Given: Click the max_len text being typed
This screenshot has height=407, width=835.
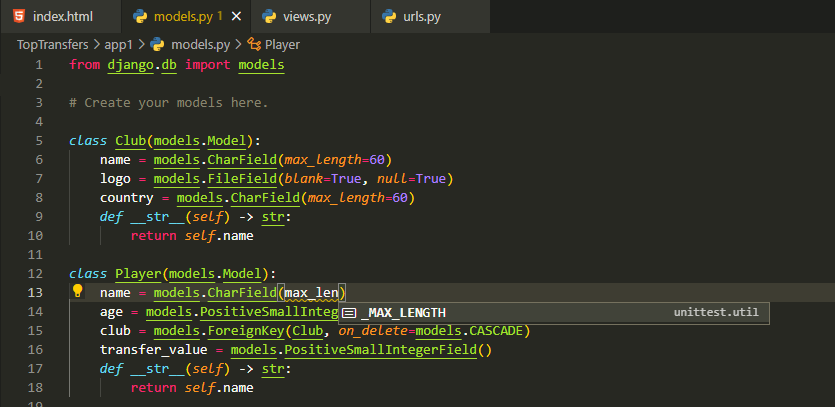Looking at the screenshot, I should (311, 293).
